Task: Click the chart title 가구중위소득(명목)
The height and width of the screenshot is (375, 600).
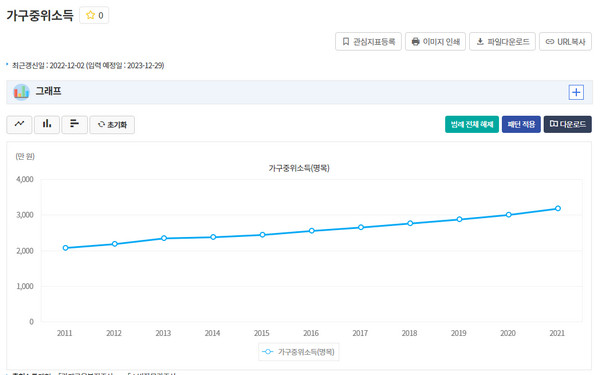Action: (299, 168)
